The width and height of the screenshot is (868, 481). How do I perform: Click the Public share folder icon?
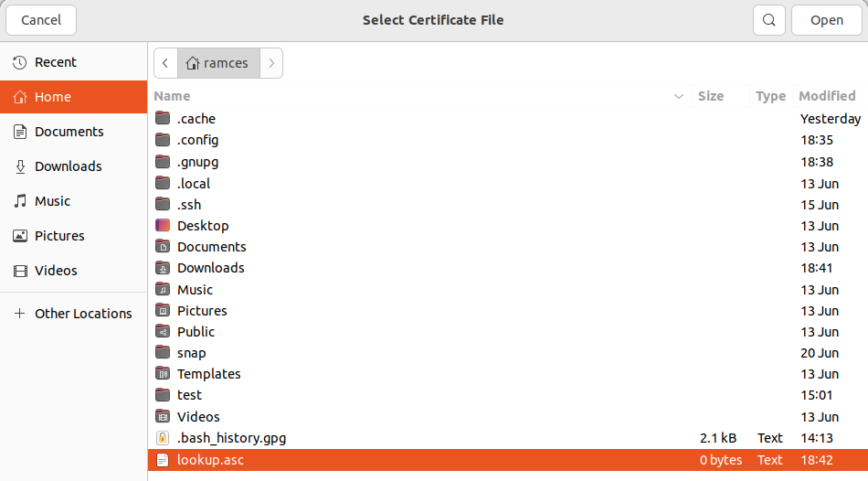click(163, 331)
